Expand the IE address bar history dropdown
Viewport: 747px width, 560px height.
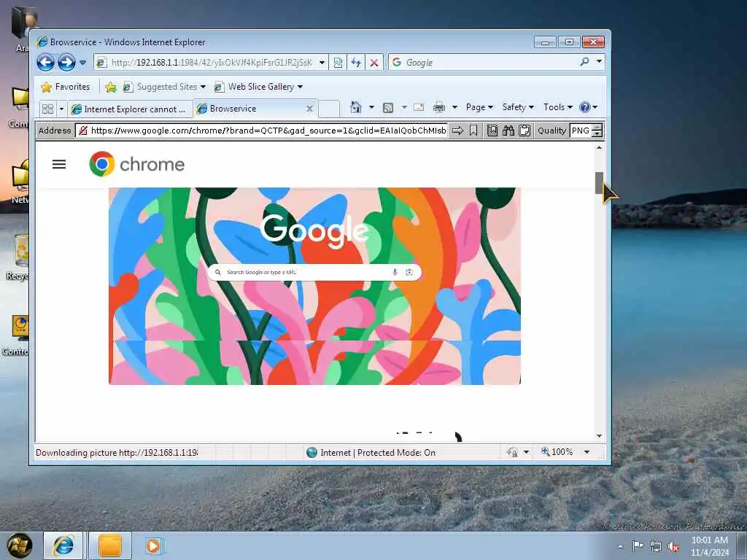[x=322, y=63]
